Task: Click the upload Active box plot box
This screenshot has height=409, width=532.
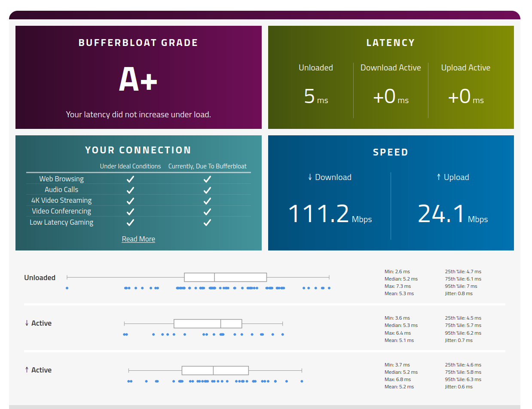Action: click(215, 370)
